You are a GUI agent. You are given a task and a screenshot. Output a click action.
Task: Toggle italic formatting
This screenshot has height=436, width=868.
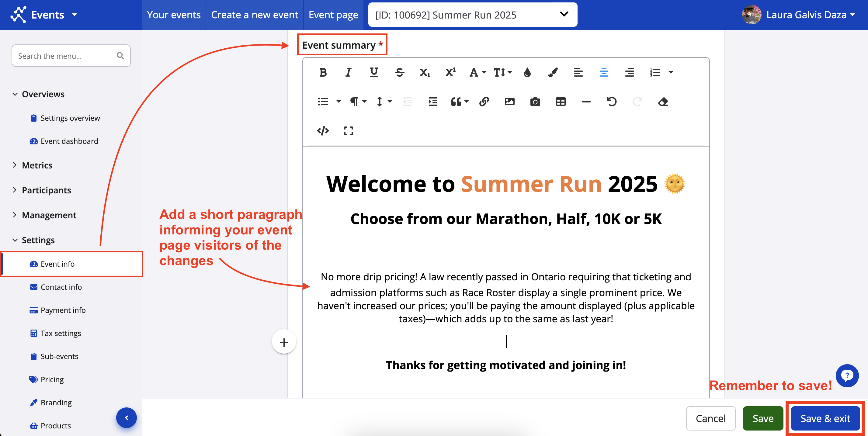tap(349, 72)
